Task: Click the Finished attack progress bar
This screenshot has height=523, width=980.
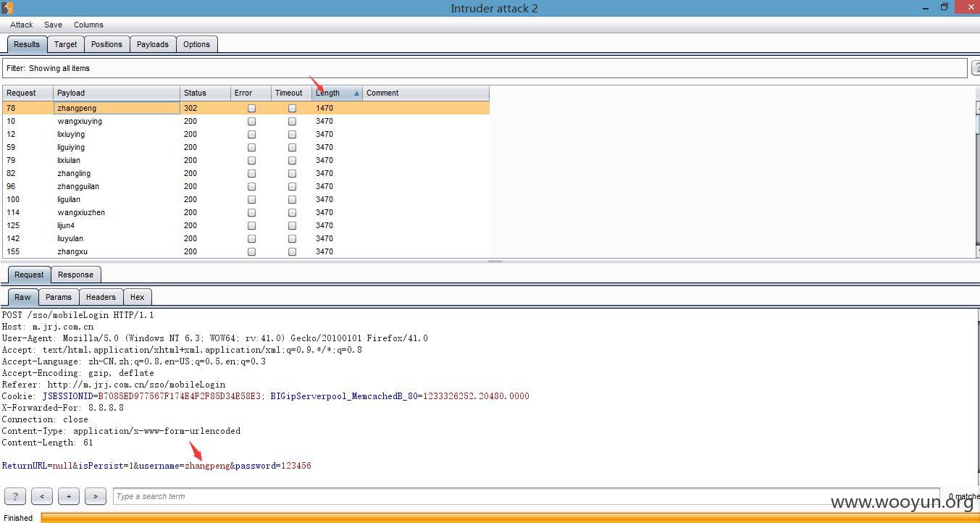Action: pyautogui.click(x=510, y=517)
